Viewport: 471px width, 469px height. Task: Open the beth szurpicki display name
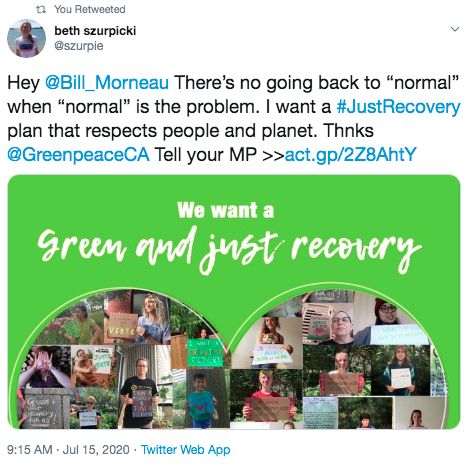tap(95, 31)
